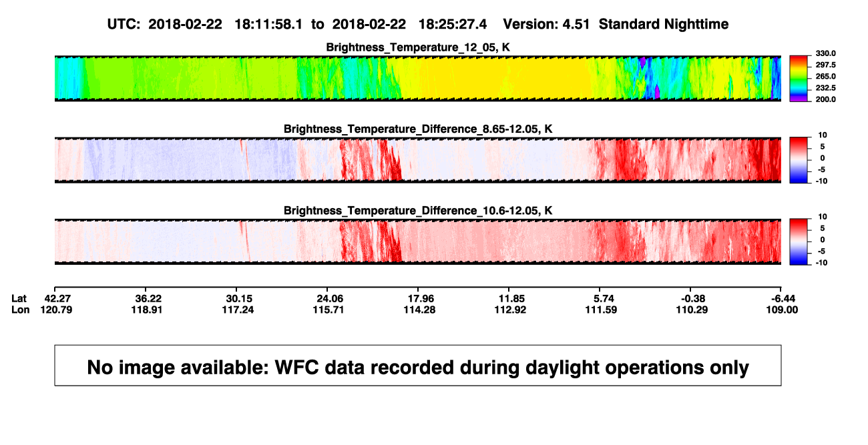Click the 'No image available' WFC notice box

coord(418,365)
